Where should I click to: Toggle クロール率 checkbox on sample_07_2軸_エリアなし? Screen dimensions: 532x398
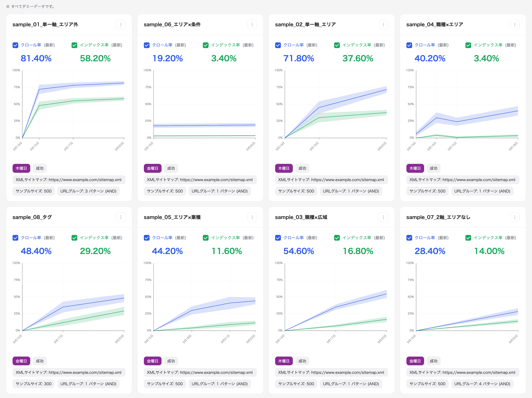click(x=409, y=238)
